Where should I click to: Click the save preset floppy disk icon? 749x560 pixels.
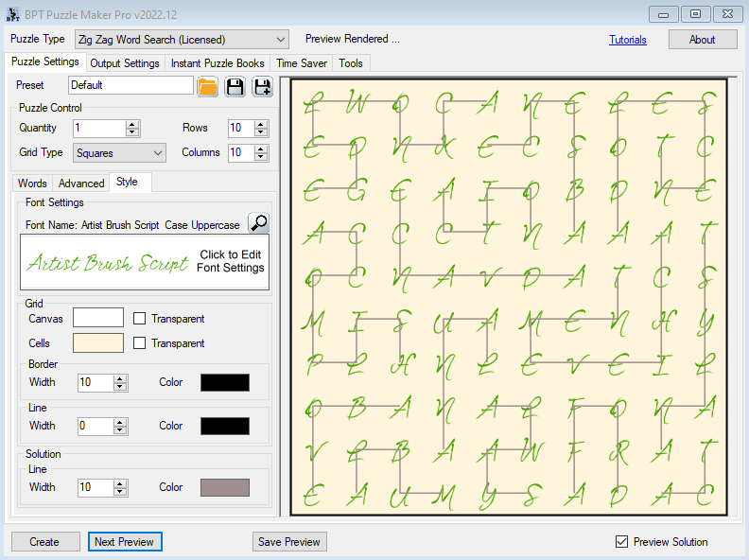[235, 86]
